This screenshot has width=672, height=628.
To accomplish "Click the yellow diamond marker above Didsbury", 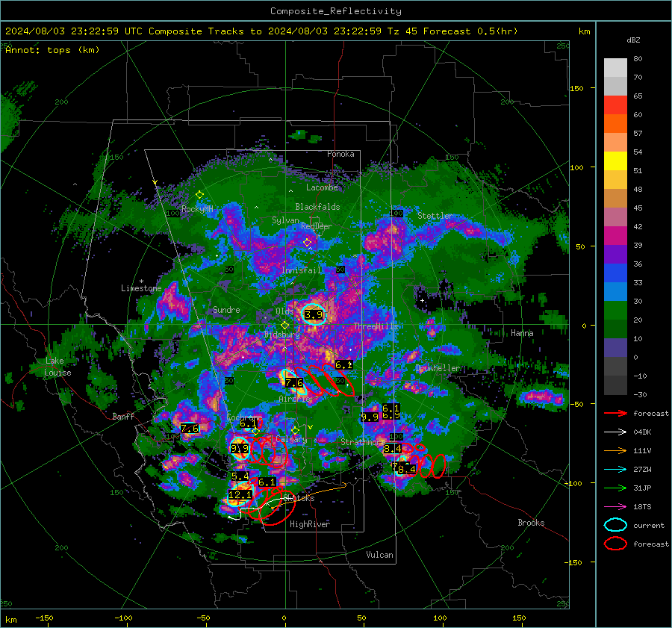I will click(284, 326).
